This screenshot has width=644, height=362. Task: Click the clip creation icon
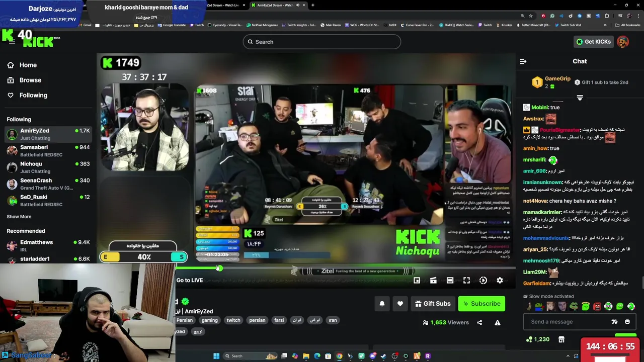click(x=433, y=281)
